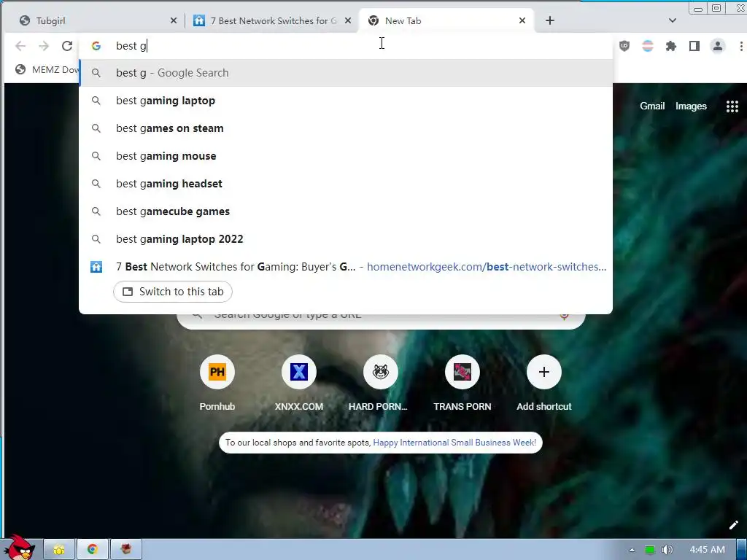Viewport: 747px width, 560px height.
Task: Open Happy International Small Business Week link
Action: [454, 443]
